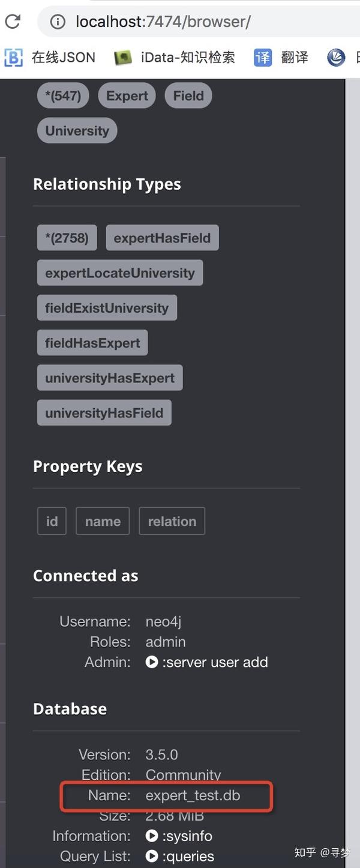This screenshot has height=868, width=360.
Task: Select the Expert node label
Action: coord(127,96)
